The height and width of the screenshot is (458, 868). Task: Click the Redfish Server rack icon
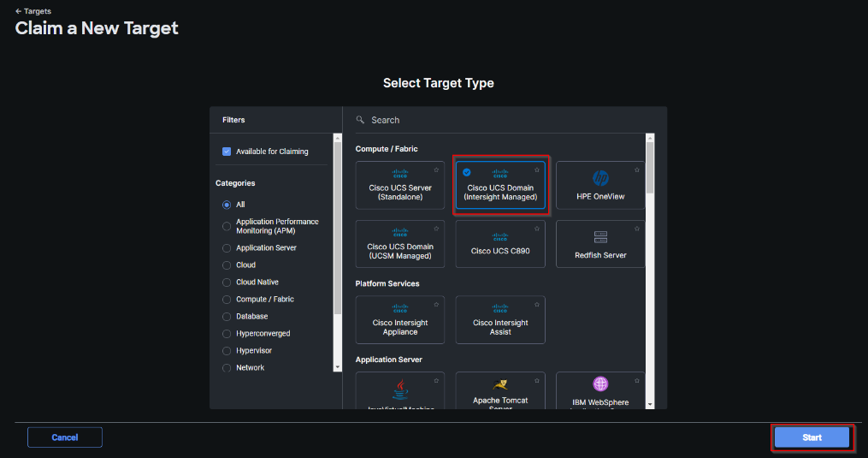[600, 237]
